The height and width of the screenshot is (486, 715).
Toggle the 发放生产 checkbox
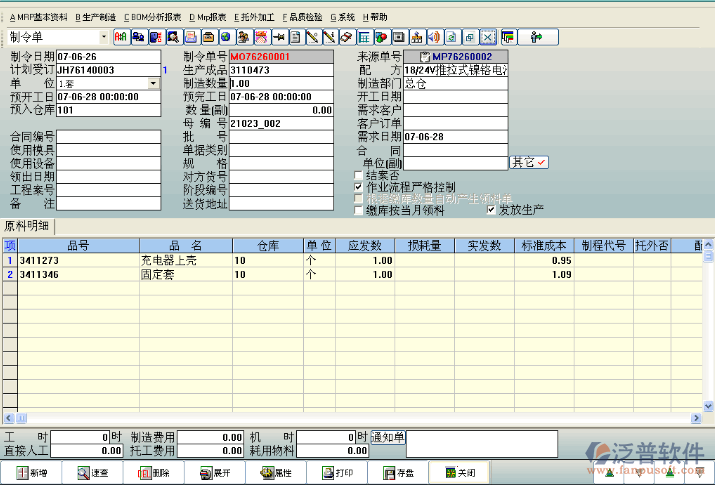491,210
